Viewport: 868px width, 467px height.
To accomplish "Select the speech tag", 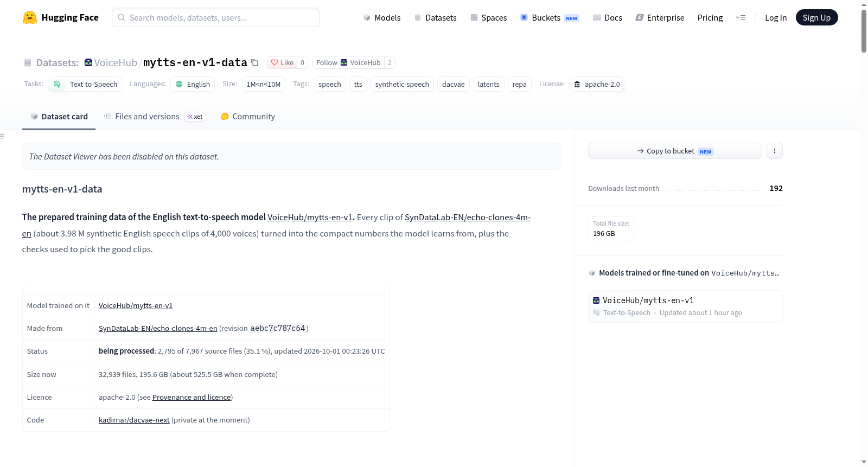I will pyautogui.click(x=330, y=84).
